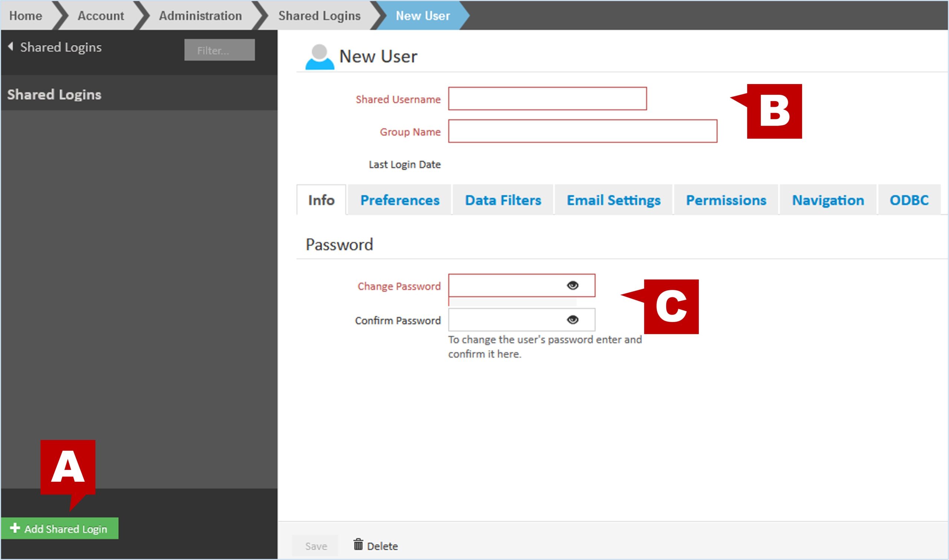
Task: Select the Info tab
Action: (x=321, y=200)
